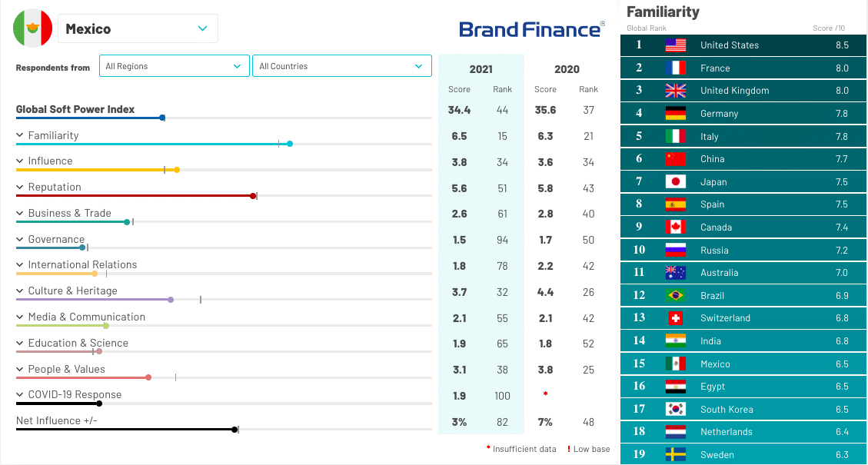The width and height of the screenshot is (868, 465).
Task: Click the Net Influence +/- label
Action: 57,420
